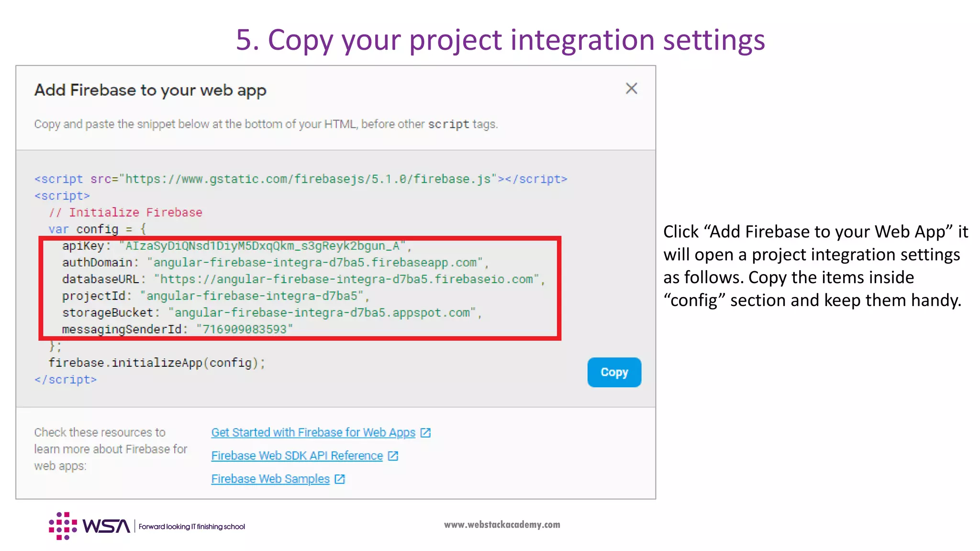This screenshot has height=551, width=980.
Task: Click the projectId value string
Action: tap(252, 296)
